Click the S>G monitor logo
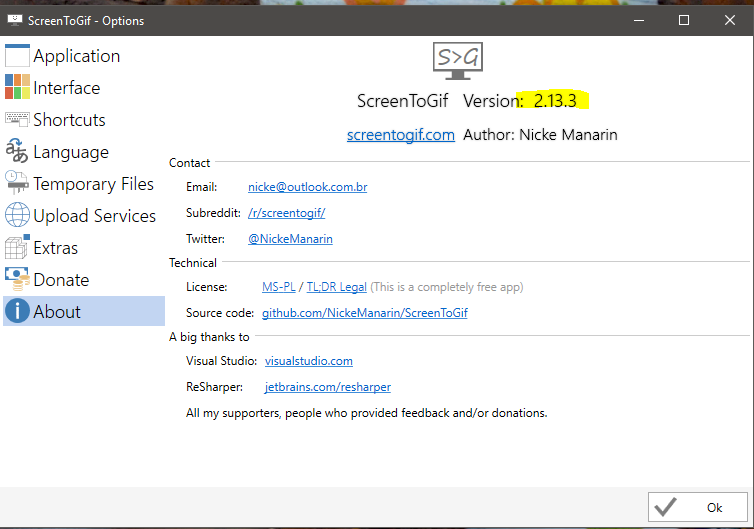 point(458,61)
